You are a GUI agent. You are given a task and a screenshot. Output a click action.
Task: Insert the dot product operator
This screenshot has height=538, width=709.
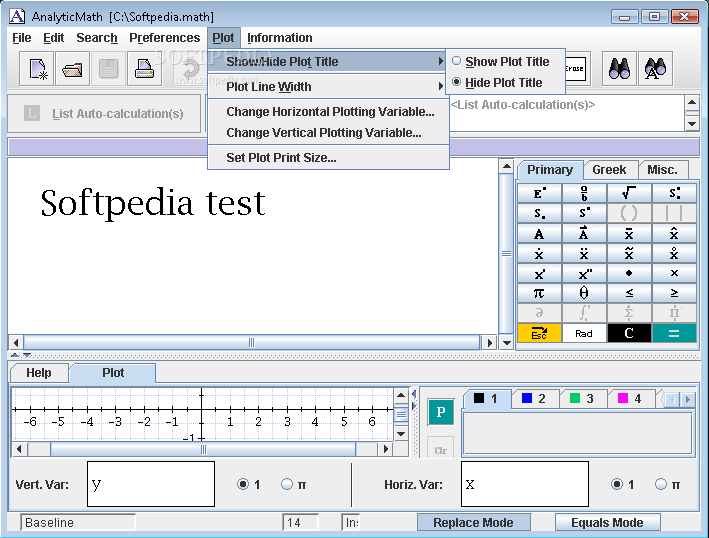pyautogui.click(x=629, y=273)
